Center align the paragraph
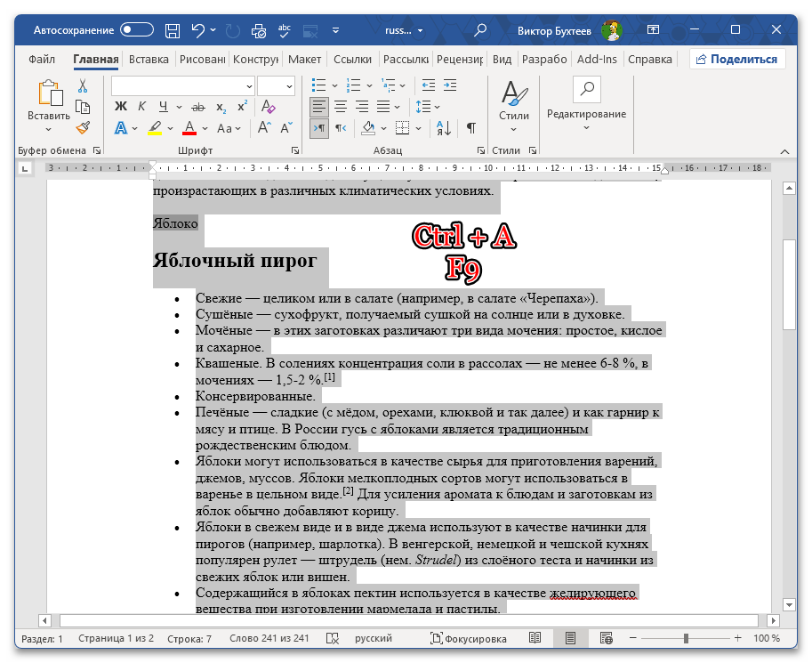 coord(341,107)
